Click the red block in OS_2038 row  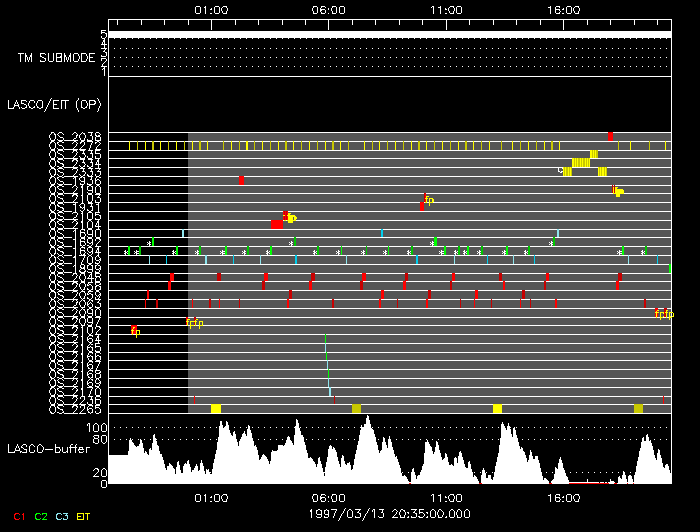[610, 136]
